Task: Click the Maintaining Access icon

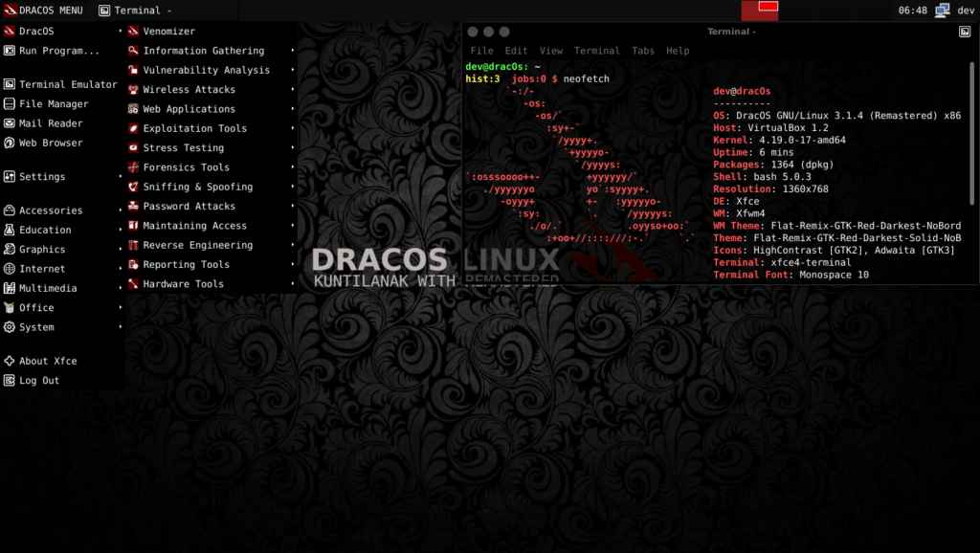Action: point(133,225)
